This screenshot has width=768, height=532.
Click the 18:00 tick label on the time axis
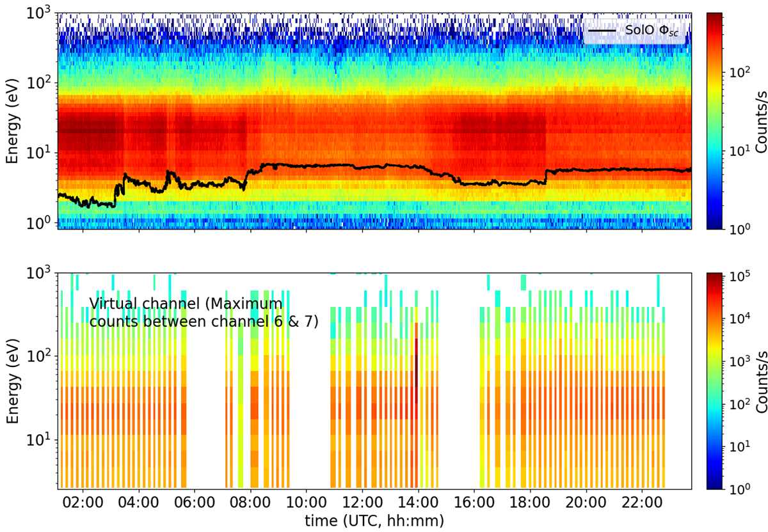click(x=530, y=502)
